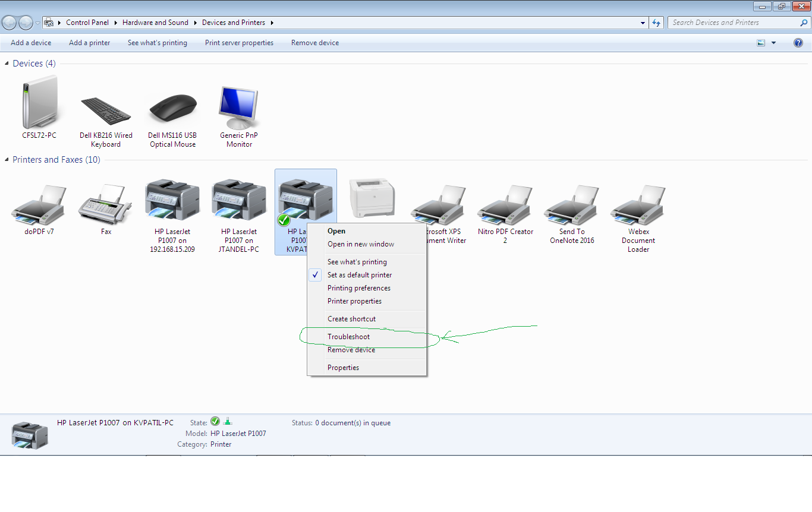Click the Category value "Printer"

click(x=221, y=444)
